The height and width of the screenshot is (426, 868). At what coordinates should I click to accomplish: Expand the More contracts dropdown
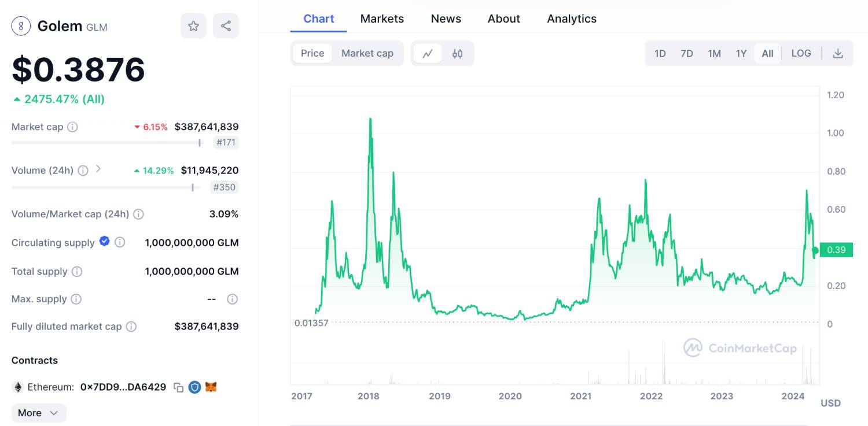(39, 413)
